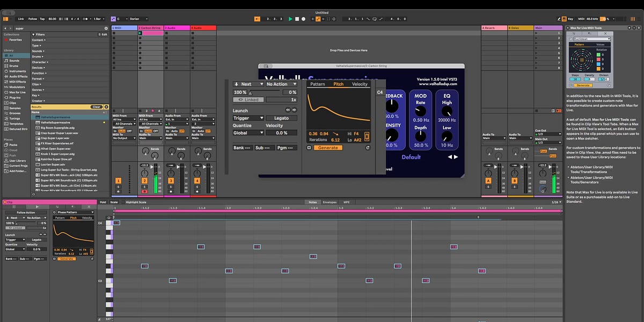Activate MIDI mapping mode
The width and height of the screenshot is (644, 322).
pos(581,18)
